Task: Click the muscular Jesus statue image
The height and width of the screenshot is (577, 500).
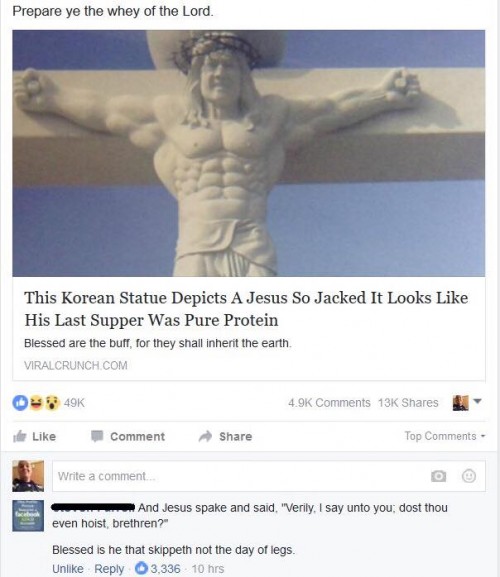Action: [249, 153]
